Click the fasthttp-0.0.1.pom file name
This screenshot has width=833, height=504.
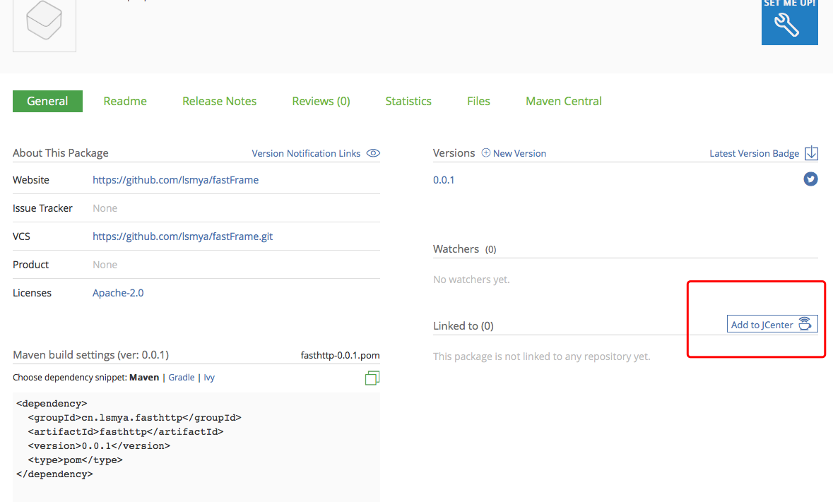coord(340,355)
